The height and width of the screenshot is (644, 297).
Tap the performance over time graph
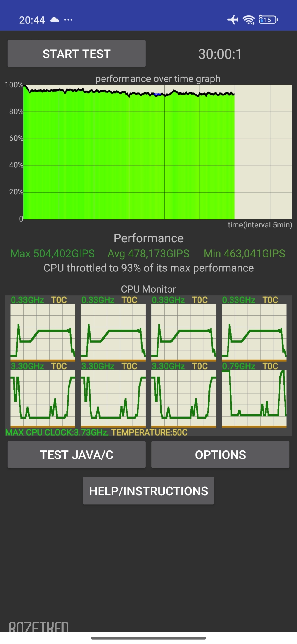pyautogui.click(x=158, y=152)
